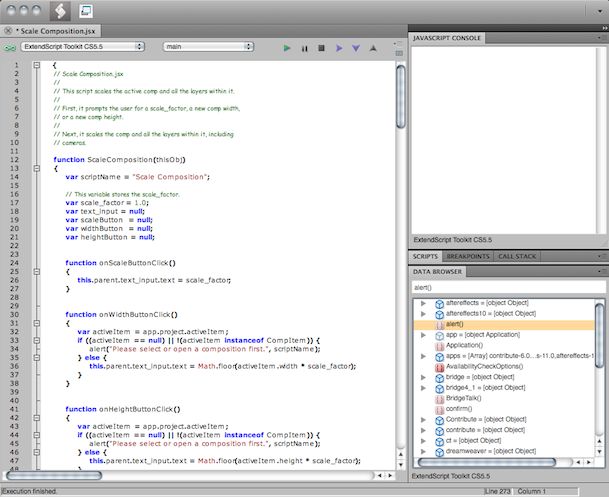Click the alert() field in Data Browser
The image size is (609, 497).
click(508, 287)
